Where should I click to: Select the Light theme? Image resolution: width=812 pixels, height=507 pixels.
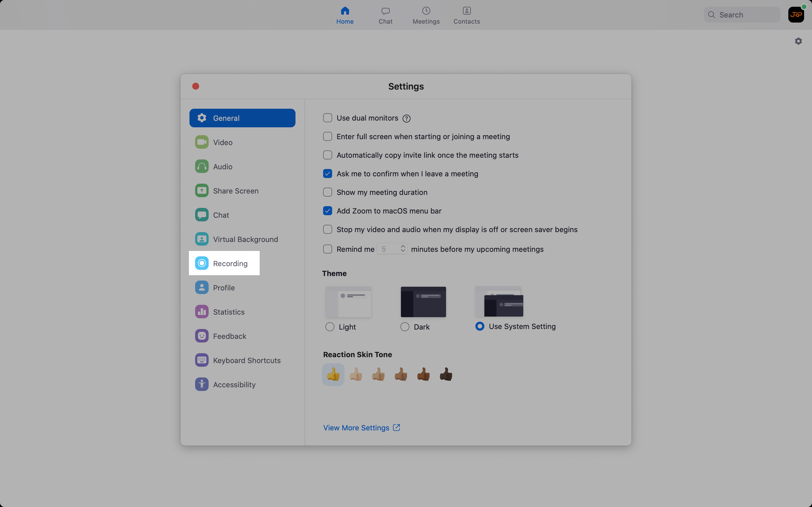[x=330, y=327]
